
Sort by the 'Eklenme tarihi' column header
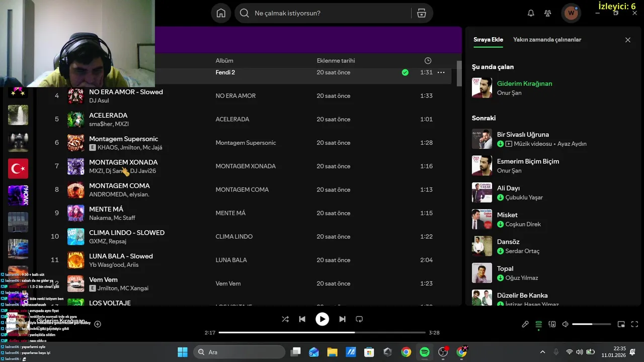[x=336, y=61]
